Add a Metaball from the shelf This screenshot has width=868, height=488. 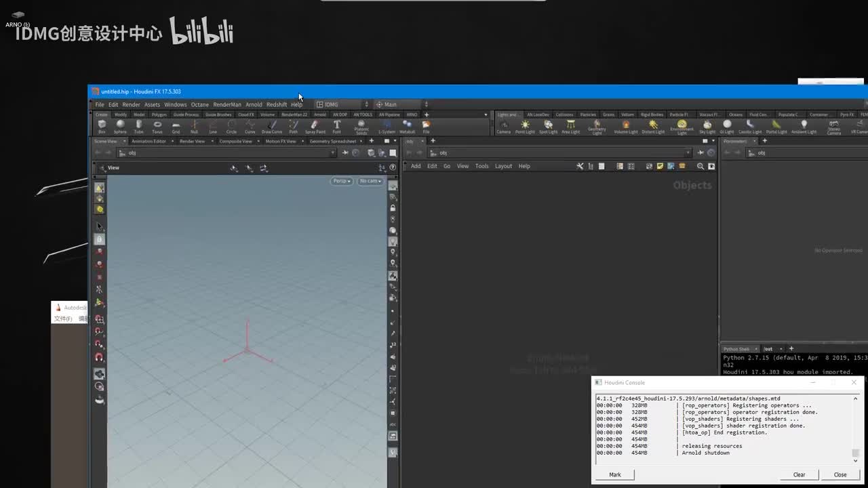(407, 126)
